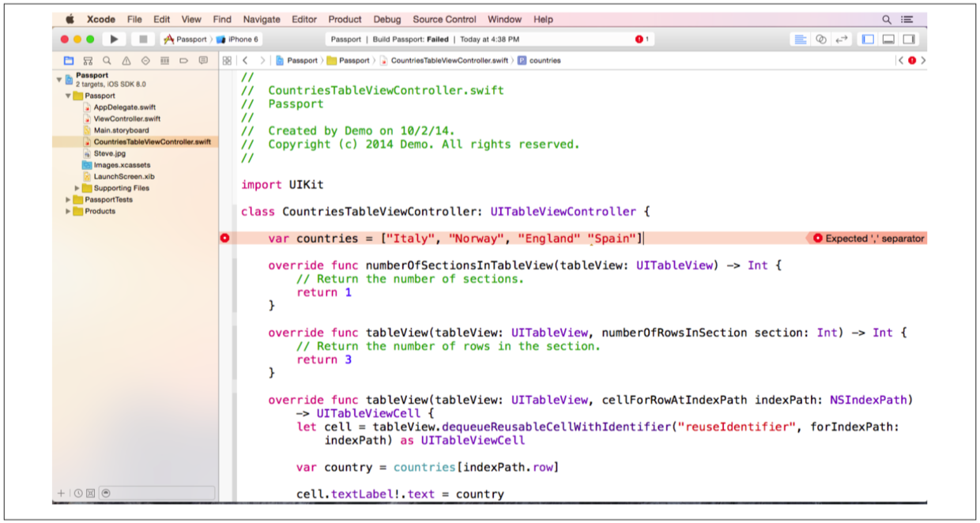Choose the iPhone 6 run destination
980x523 pixels.
[238, 39]
